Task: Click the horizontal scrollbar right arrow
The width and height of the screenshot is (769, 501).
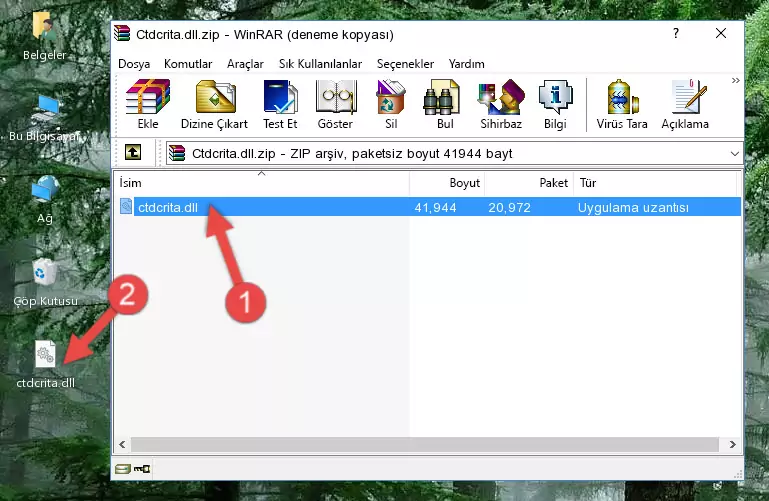Action: (x=732, y=445)
